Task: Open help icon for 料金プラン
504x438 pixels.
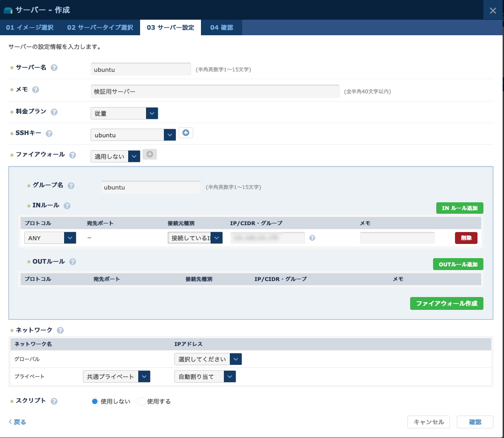Action: [x=54, y=112]
